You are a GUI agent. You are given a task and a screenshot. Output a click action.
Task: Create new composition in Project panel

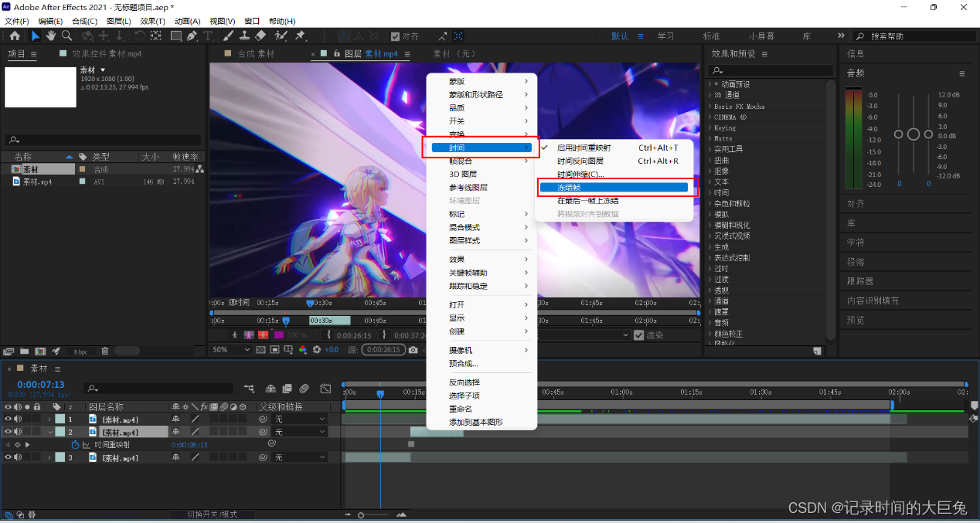(x=40, y=351)
